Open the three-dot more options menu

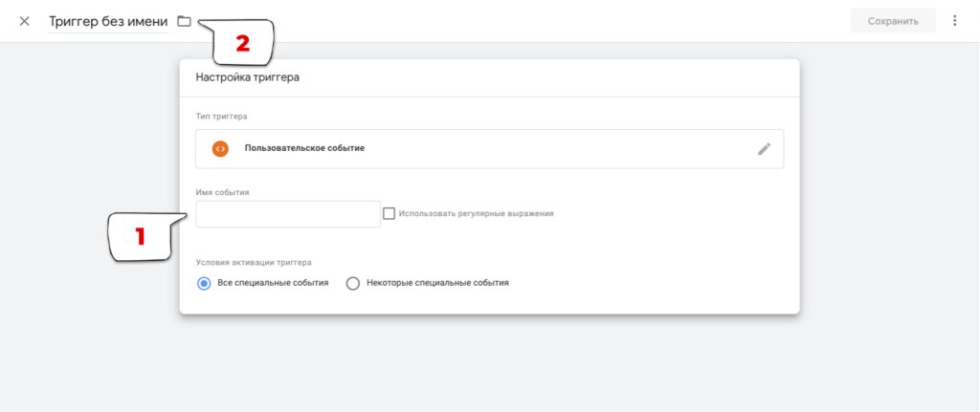(x=954, y=21)
